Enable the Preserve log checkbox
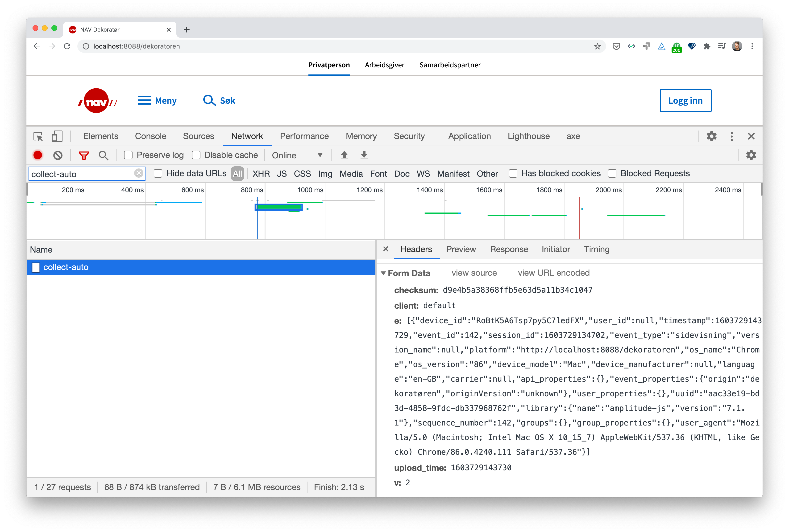 (128, 155)
